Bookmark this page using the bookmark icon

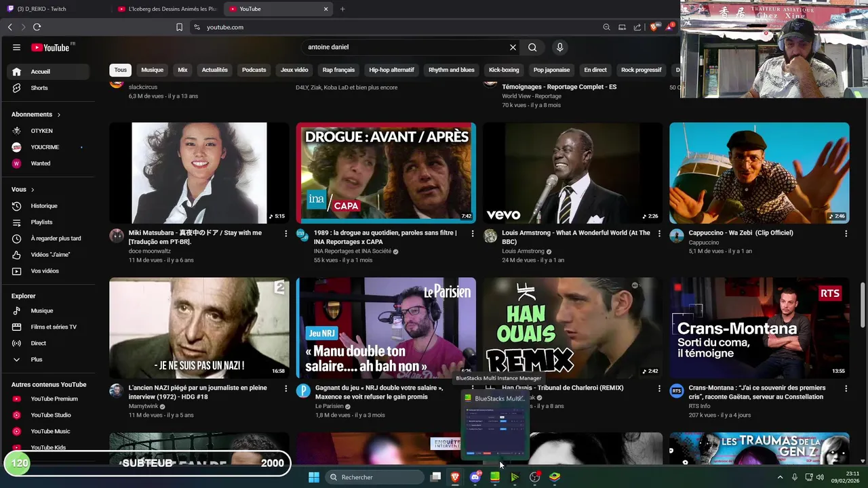(x=179, y=27)
